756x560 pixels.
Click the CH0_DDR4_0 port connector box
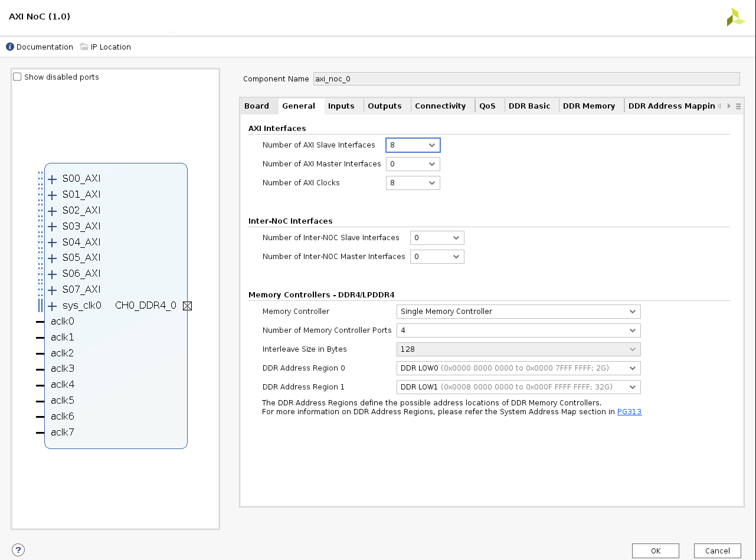[x=188, y=306]
